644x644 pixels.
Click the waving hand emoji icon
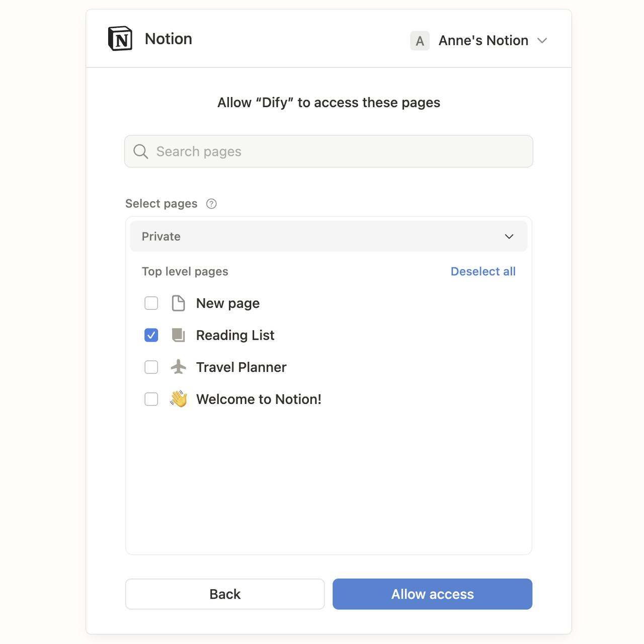pos(178,398)
